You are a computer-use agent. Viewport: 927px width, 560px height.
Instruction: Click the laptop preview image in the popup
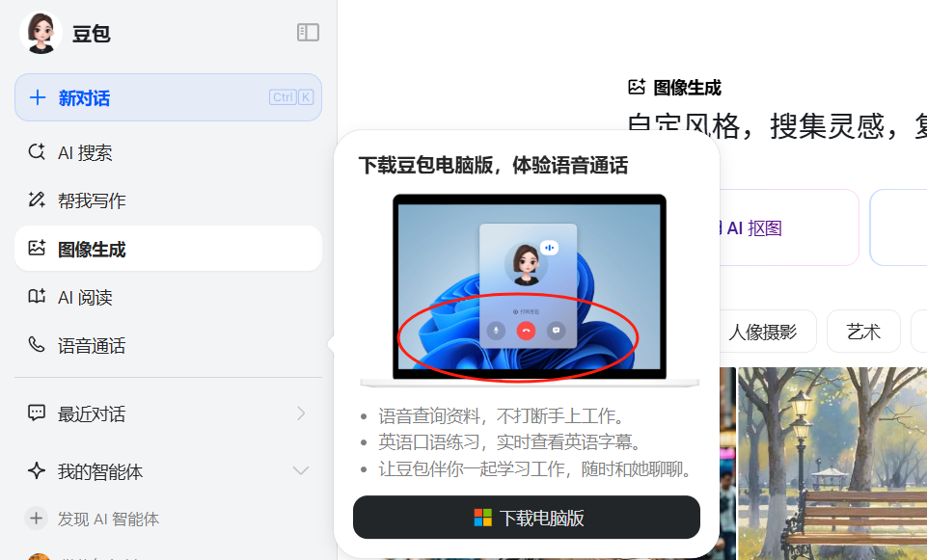[x=530, y=291]
